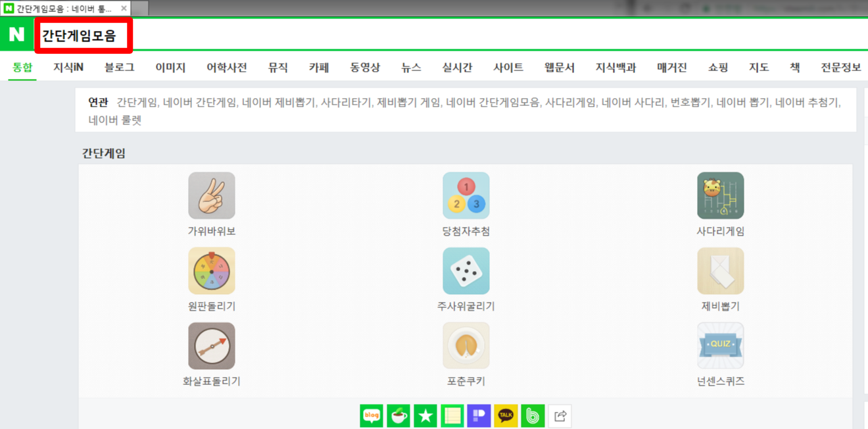Share to Band icon

tap(533, 416)
